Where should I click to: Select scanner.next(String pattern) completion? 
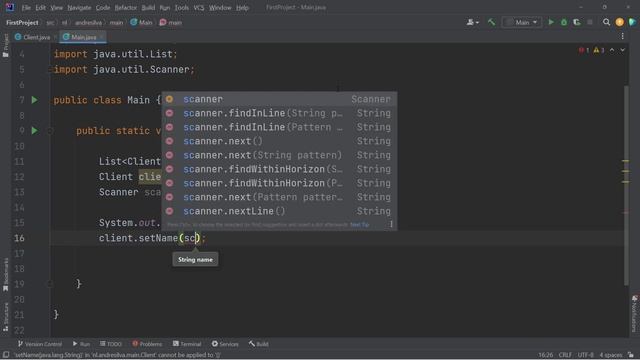279,155
